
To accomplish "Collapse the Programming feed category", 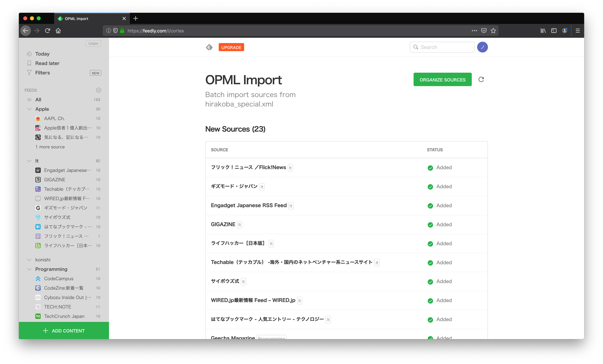I will click(x=29, y=269).
